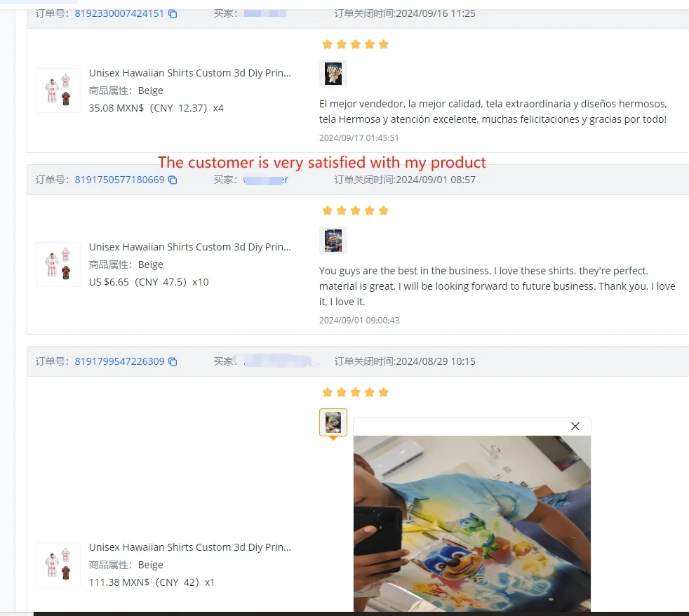Open order link 8191799547226309
The width and height of the screenshot is (689, 616).
point(119,361)
